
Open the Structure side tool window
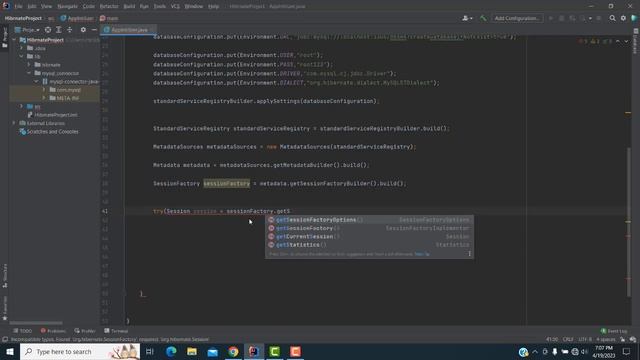point(4,276)
